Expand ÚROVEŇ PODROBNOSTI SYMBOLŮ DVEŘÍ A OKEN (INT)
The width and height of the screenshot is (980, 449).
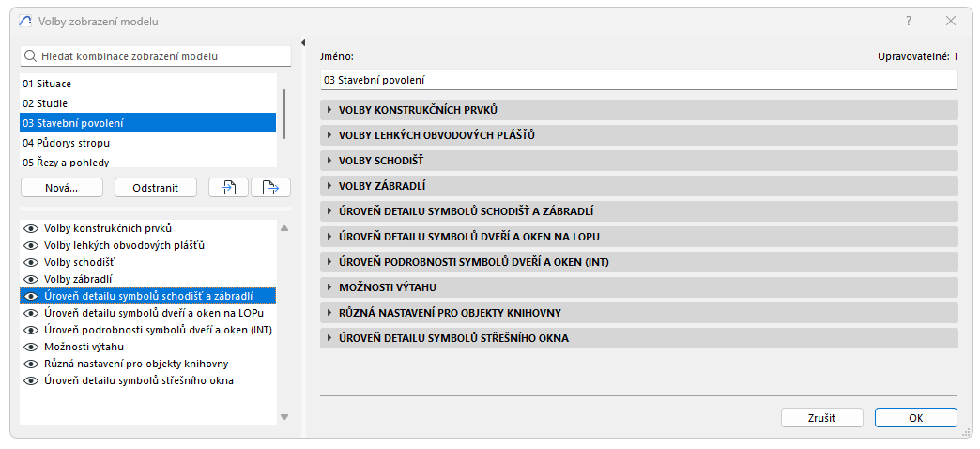638,263
